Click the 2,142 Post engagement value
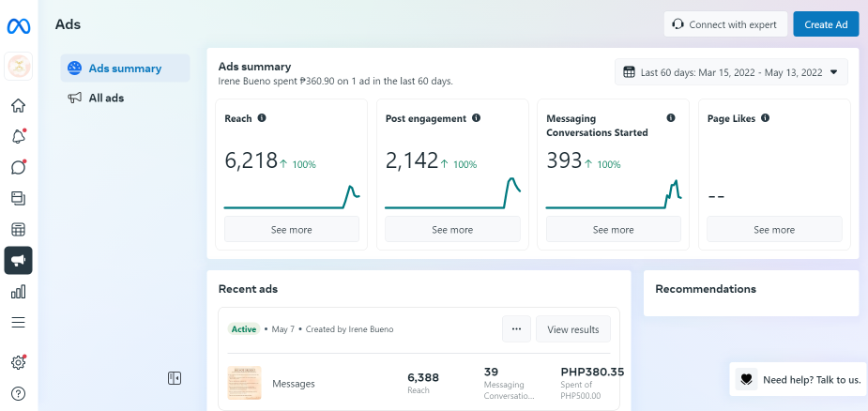 pos(412,160)
